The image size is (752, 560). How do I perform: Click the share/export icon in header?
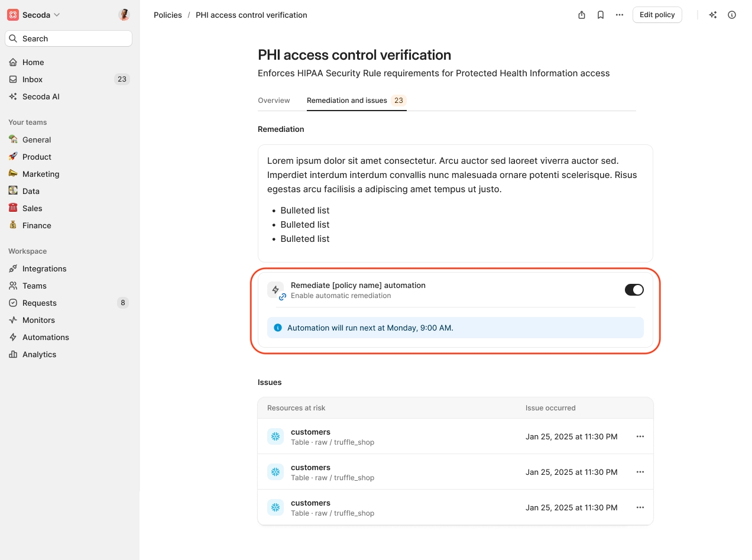(582, 15)
